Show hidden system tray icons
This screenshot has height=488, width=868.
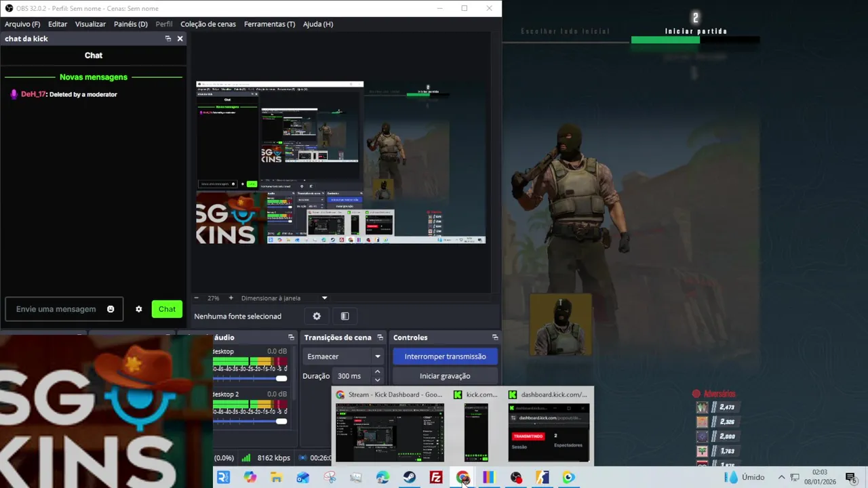781,477
